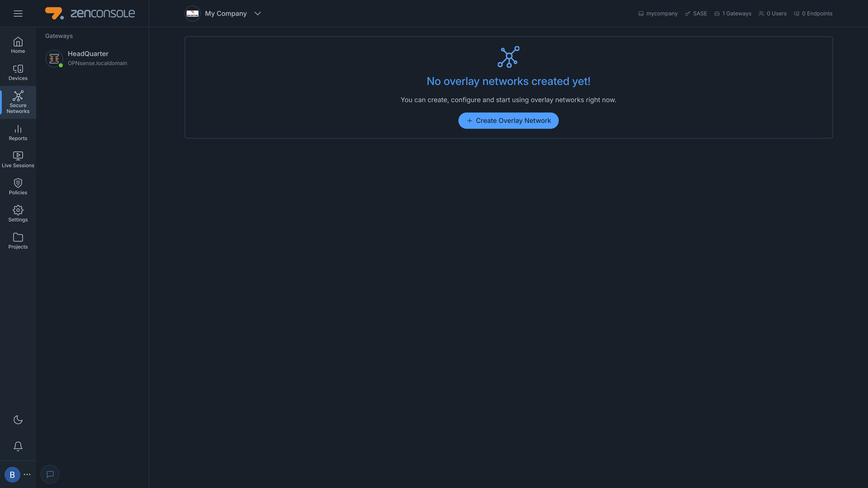Click the HeadQuarter gateway icon

[x=54, y=59]
